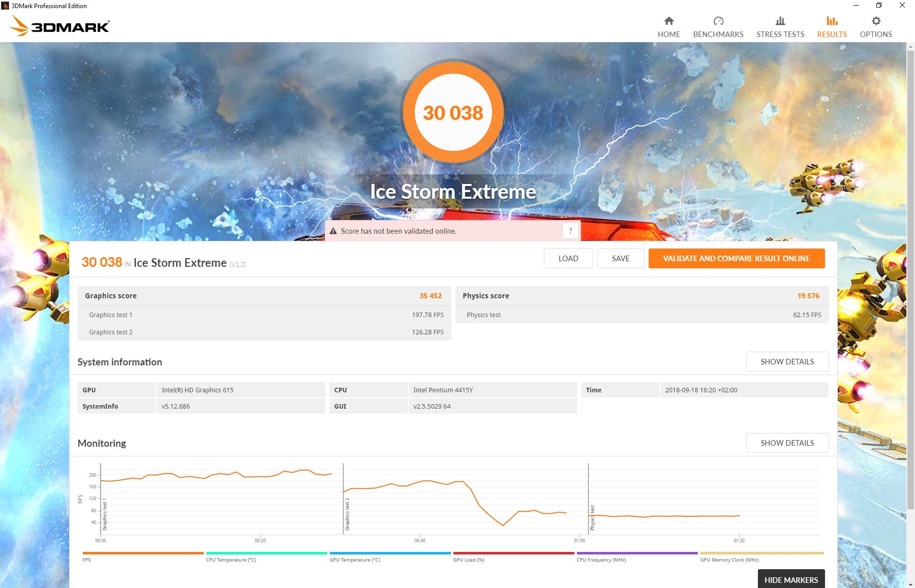
Task: Click the Graphics score value 35 452
Action: (x=431, y=296)
